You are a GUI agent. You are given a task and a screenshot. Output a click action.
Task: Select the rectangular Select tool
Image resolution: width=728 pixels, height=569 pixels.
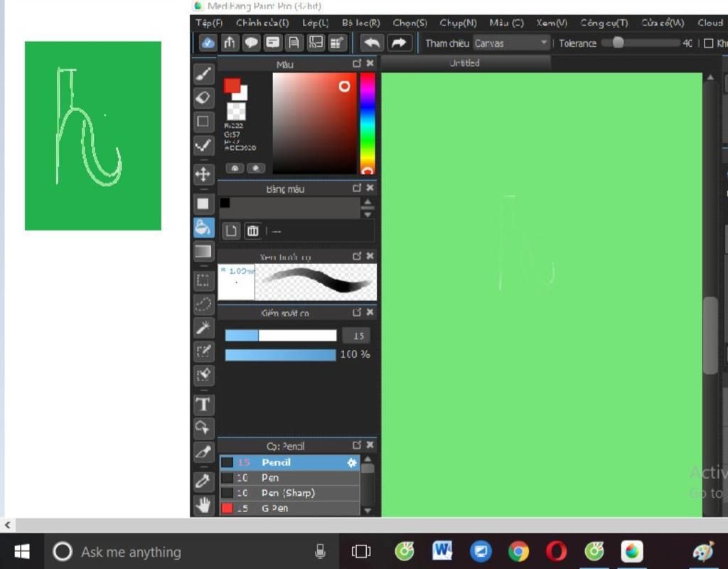(x=203, y=280)
